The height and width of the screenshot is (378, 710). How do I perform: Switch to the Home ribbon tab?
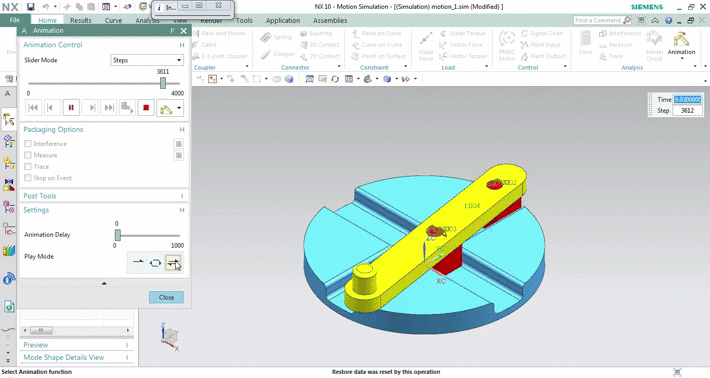[48, 20]
